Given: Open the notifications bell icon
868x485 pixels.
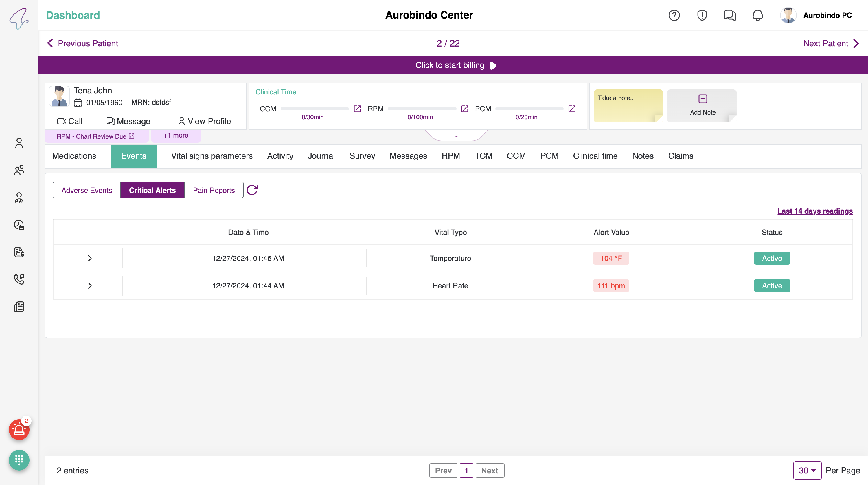Looking at the screenshot, I should point(757,15).
